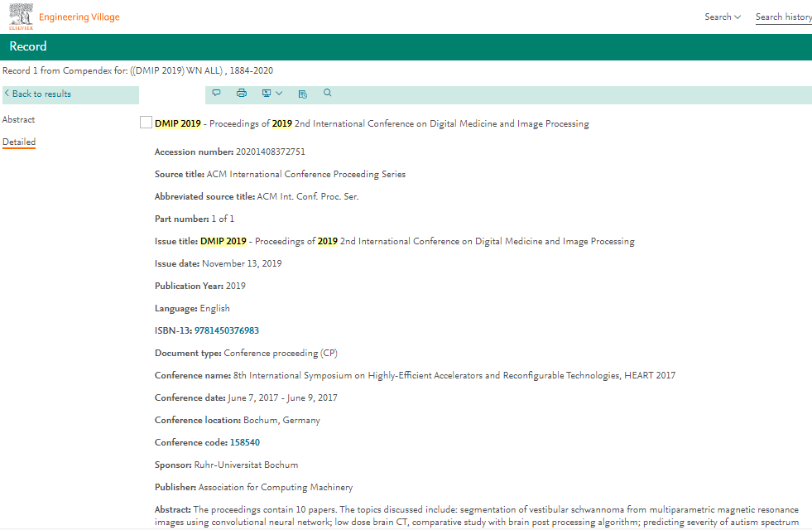This screenshot has width=812, height=530.
Task: Open ISBN-13 link 9781450376983
Action: [226, 330]
